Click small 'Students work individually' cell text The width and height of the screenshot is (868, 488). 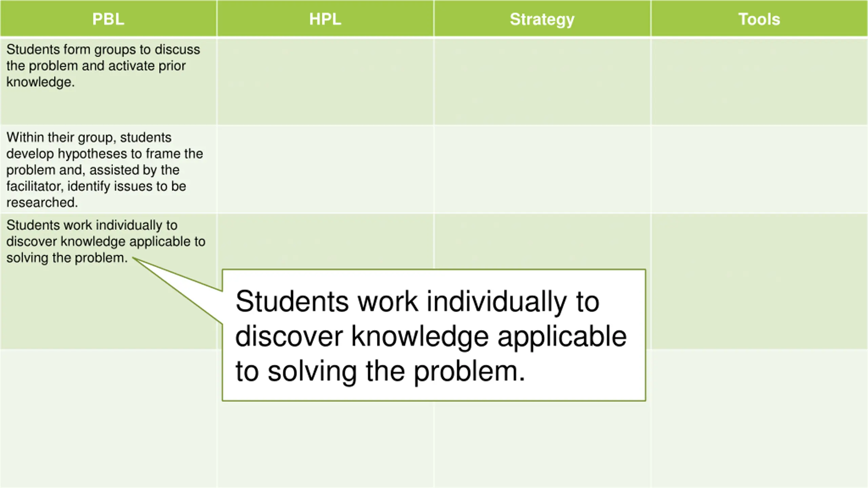click(x=106, y=241)
